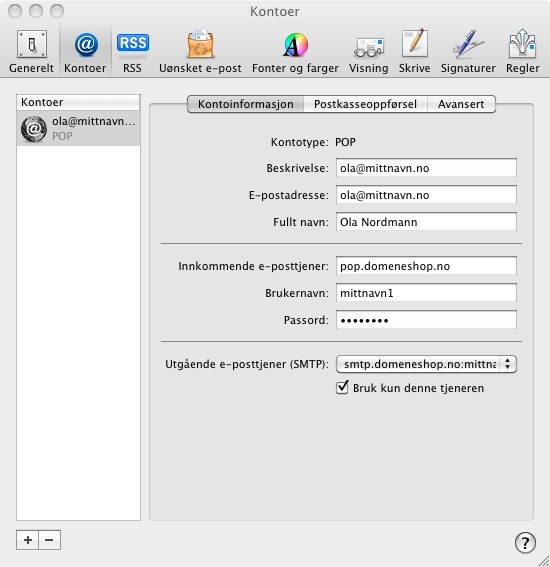Open the Generelt preferences pane
This screenshot has height=567, width=550.
tap(31, 51)
